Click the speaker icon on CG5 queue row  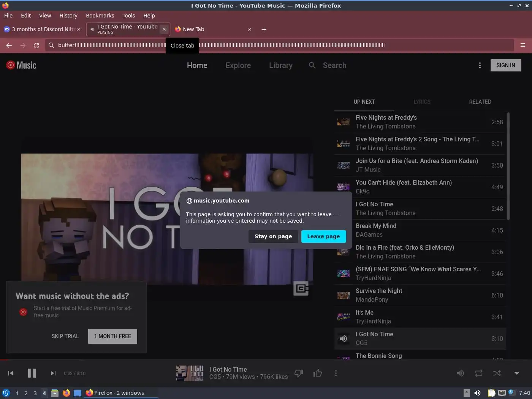(x=344, y=339)
